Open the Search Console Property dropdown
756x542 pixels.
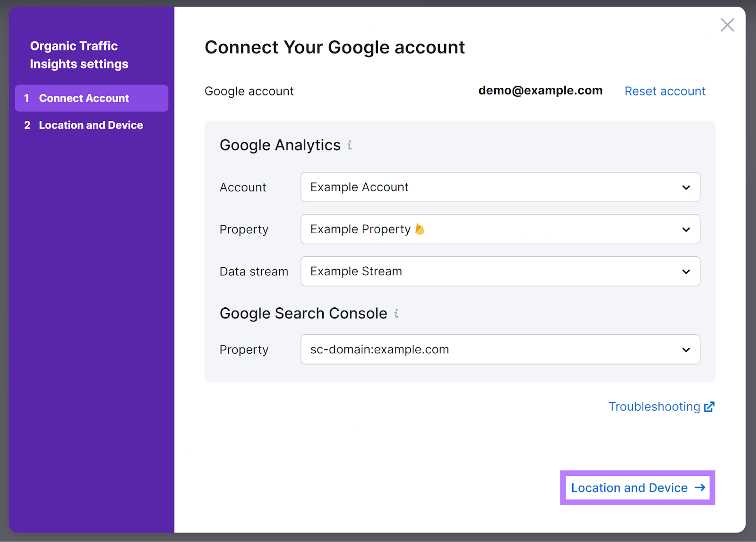500,349
